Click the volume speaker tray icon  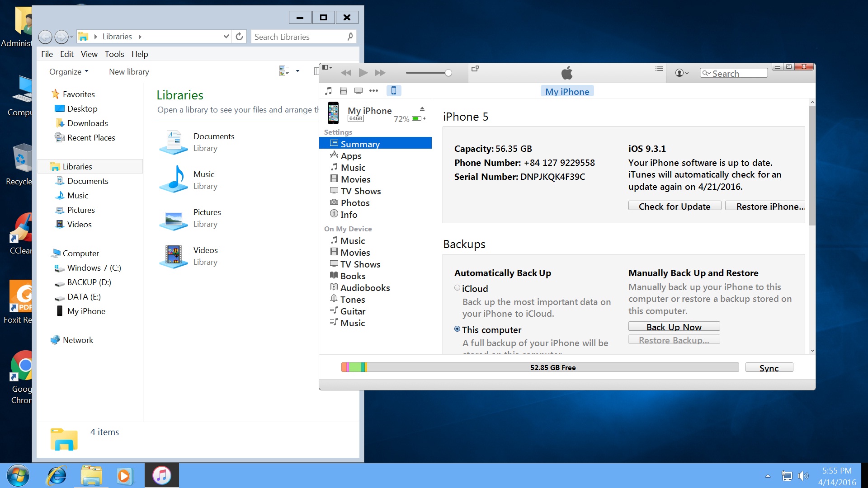coord(803,476)
